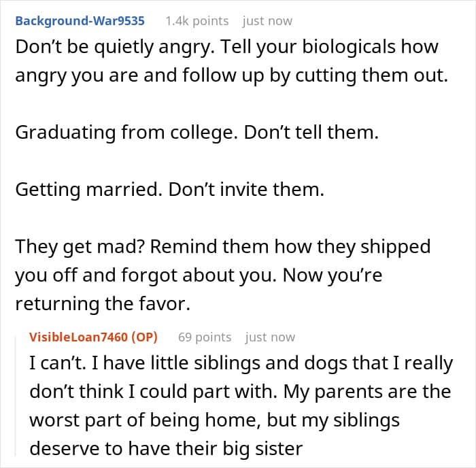Open Background-War9535's user profile
The image size is (476, 468).
click(x=80, y=21)
